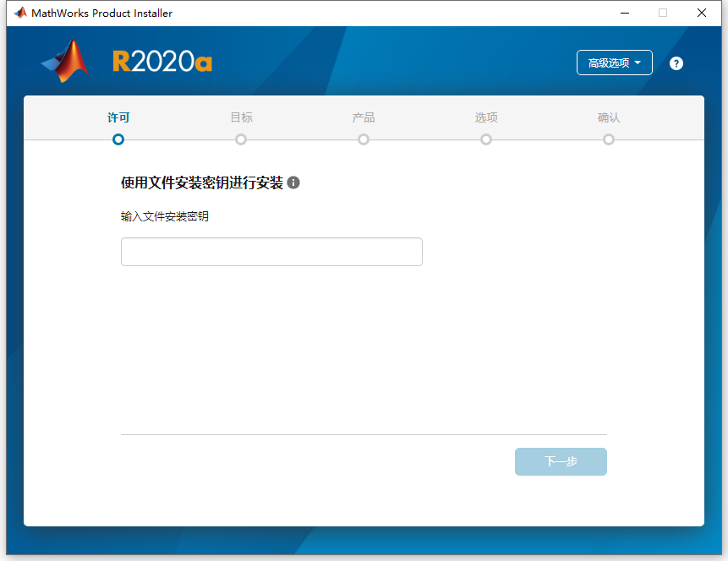728x561 pixels.
Task: Select the 许可 step tab
Action: [x=118, y=117]
